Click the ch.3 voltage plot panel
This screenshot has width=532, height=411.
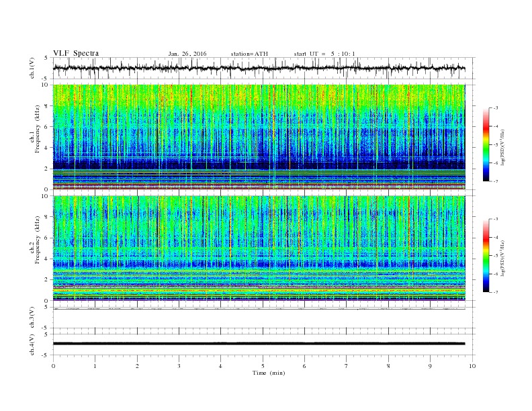[x=264, y=318]
